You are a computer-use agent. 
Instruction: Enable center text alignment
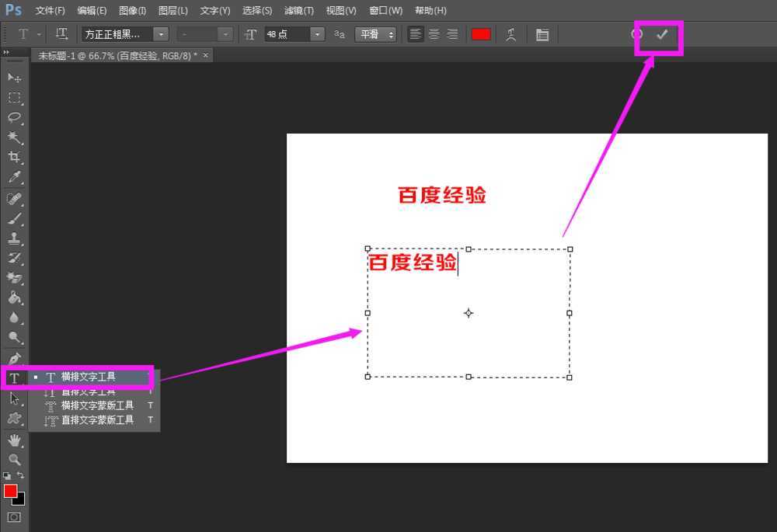(x=434, y=34)
